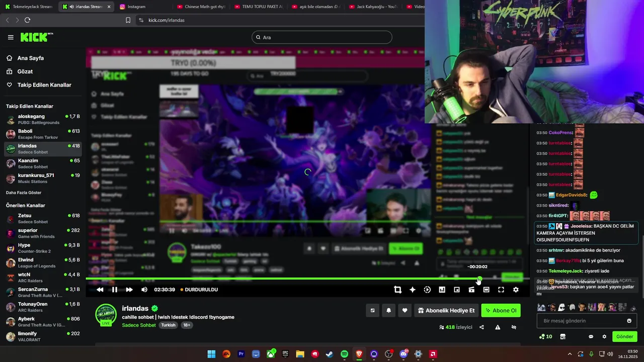This screenshot has width=644, height=362.
Task: Click the circular clip icon in player
Action: (x=427, y=290)
